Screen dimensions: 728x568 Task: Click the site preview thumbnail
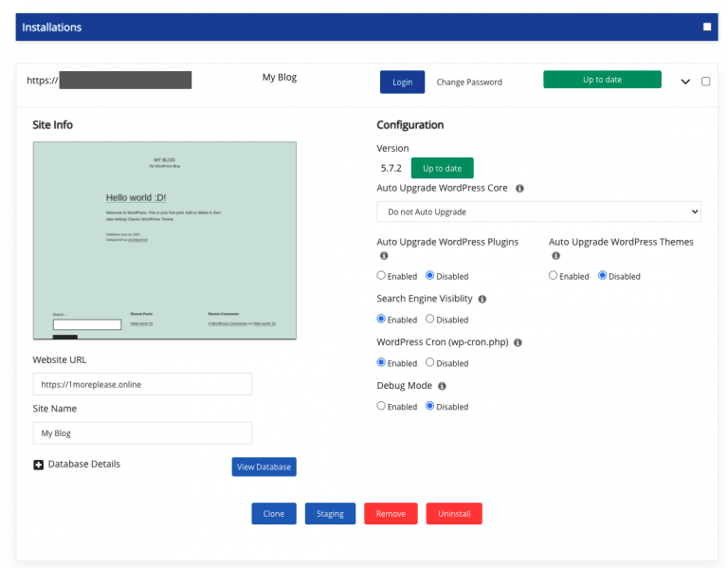[165, 240]
